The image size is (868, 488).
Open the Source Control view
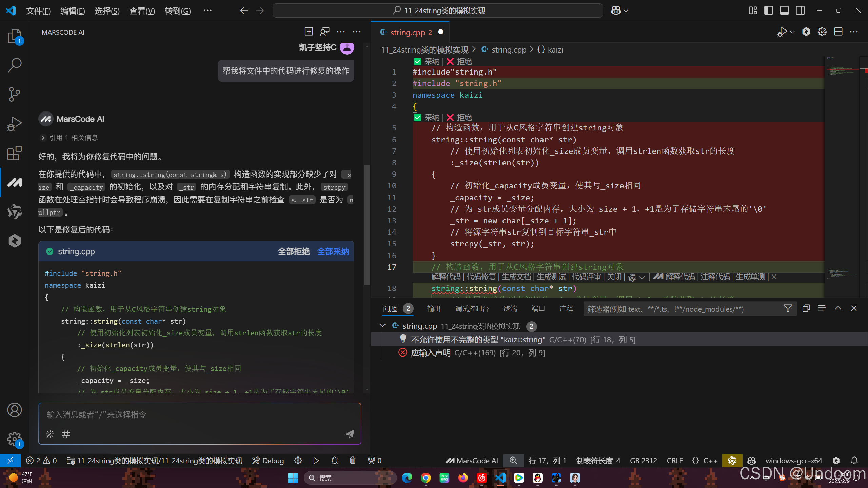14,94
